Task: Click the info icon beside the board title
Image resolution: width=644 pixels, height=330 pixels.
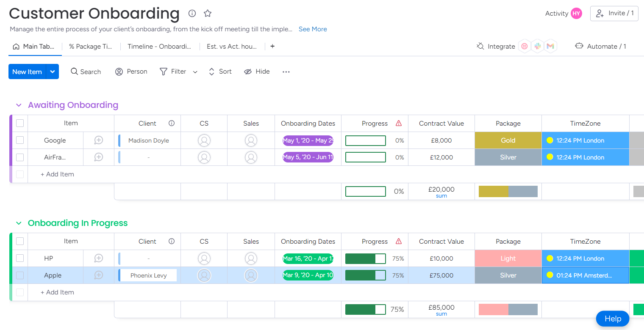Action: point(192,13)
